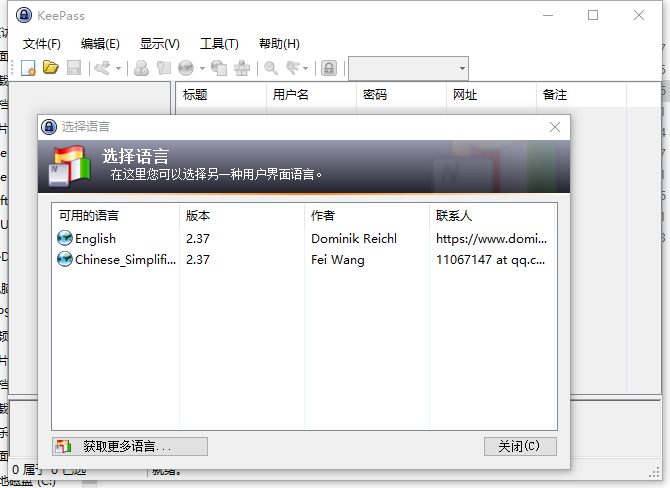This screenshot has width=670, height=488.
Task: Click the 用户名 column header
Action: coord(311,94)
